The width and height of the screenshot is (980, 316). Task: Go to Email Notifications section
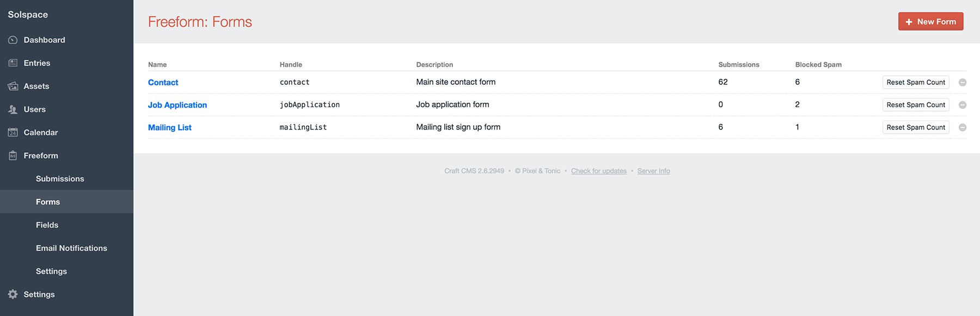tap(71, 248)
